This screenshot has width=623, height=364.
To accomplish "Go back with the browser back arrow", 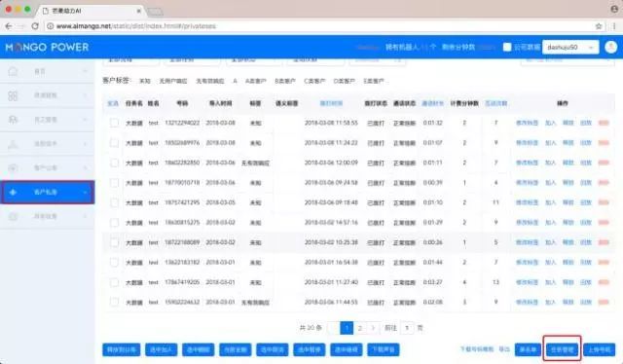I will (9, 26).
